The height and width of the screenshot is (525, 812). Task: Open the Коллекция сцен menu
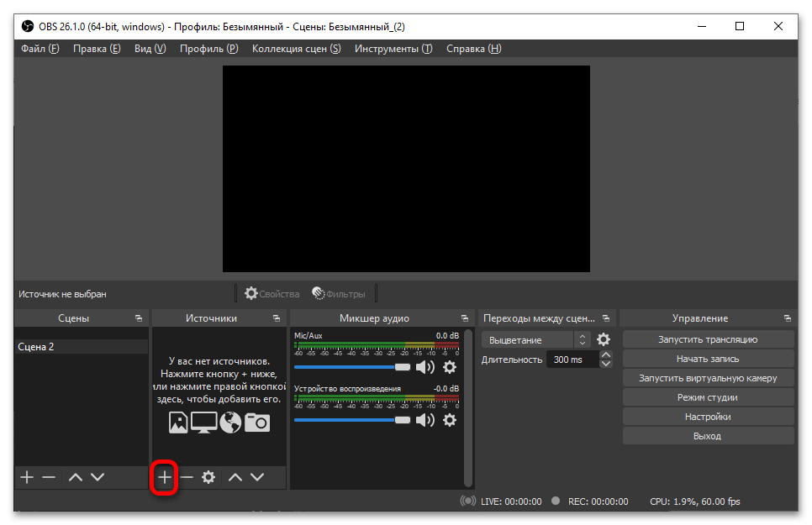pos(296,49)
